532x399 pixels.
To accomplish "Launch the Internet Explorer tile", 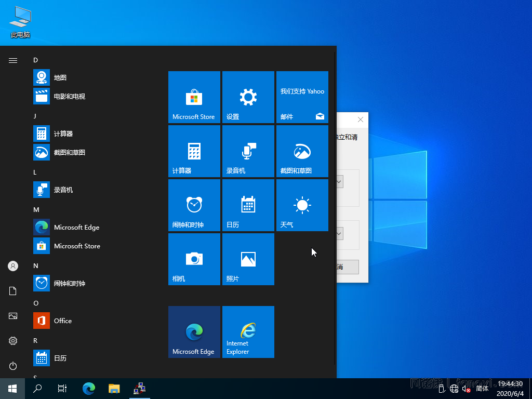I will (248, 332).
